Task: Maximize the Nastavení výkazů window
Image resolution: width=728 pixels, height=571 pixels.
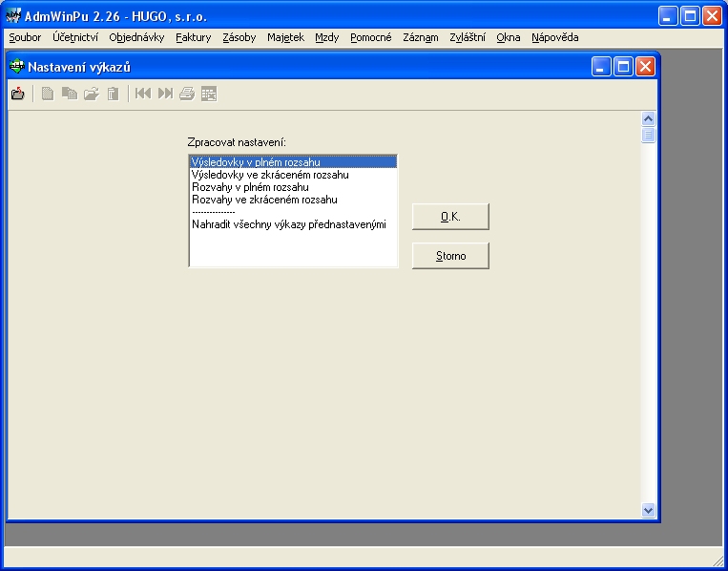Action: tap(623, 67)
